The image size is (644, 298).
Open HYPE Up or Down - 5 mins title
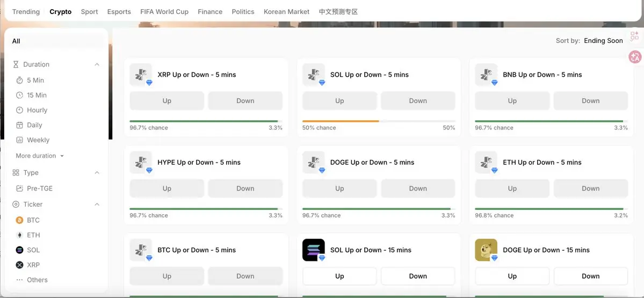coord(199,163)
